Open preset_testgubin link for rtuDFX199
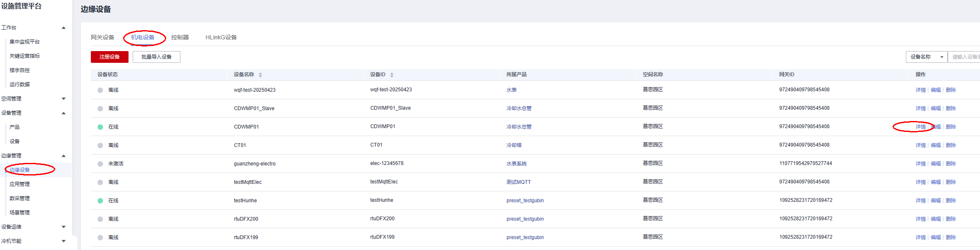980x250 pixels. tap(525, 237)
